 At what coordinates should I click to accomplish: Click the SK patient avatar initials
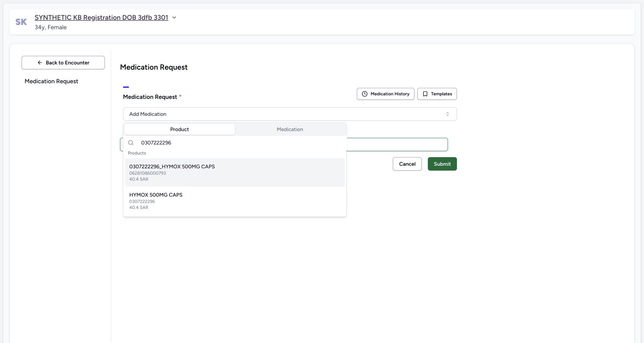pos(21,22)
